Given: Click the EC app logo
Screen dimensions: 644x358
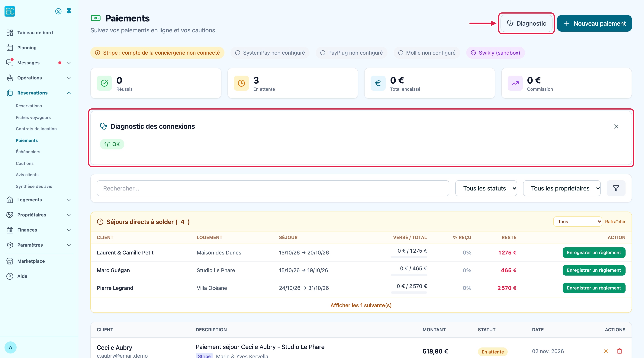Looking at the screenshot, I should coord(10,11).
